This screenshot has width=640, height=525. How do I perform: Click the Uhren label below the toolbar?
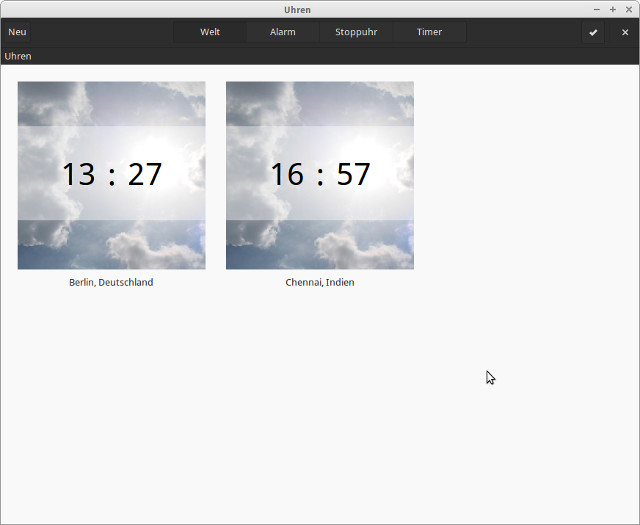18,56
